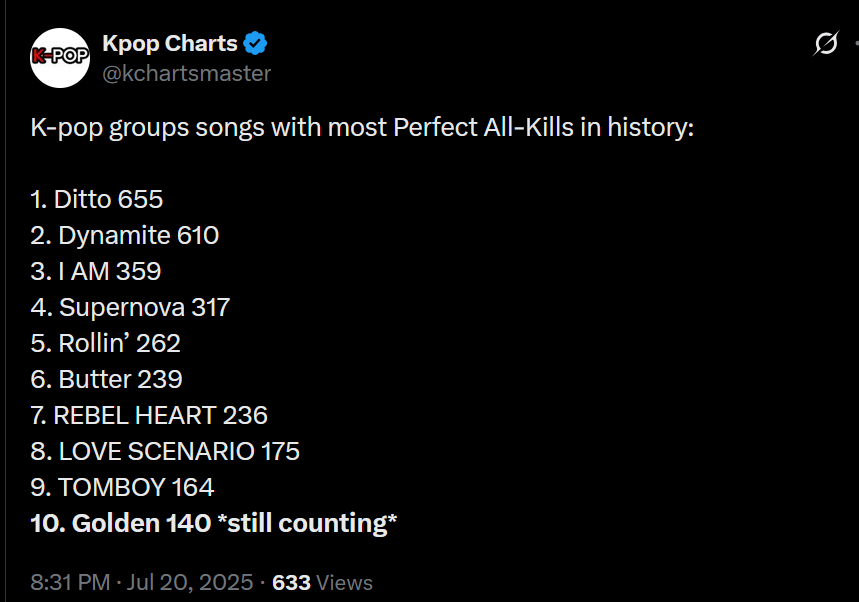Click the Grok slashed-circle icon

coord(826,43)
